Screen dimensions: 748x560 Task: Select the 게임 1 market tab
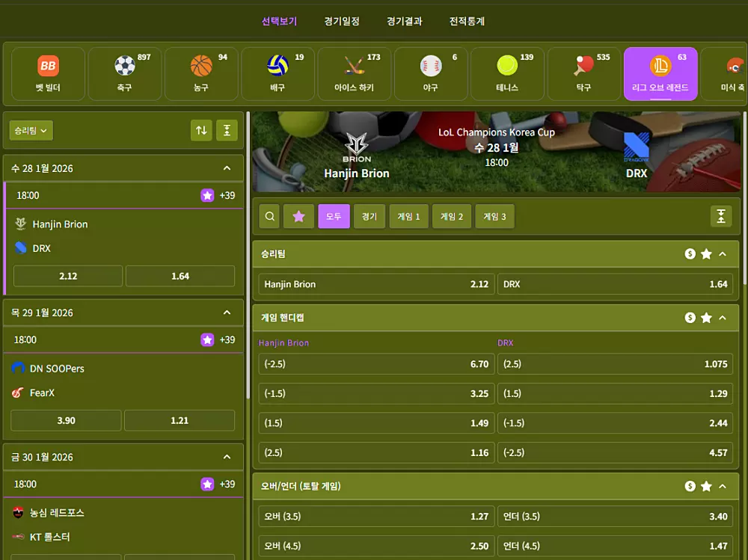click(x=408, y=217)
